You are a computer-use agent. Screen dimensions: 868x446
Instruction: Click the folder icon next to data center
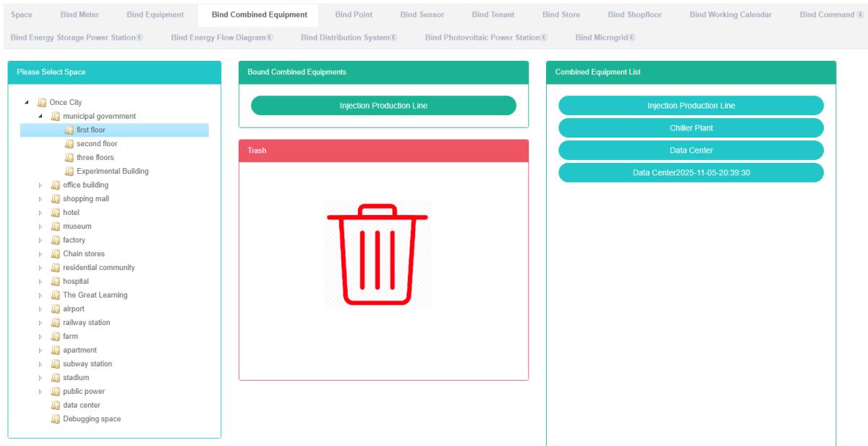point(56,405)
